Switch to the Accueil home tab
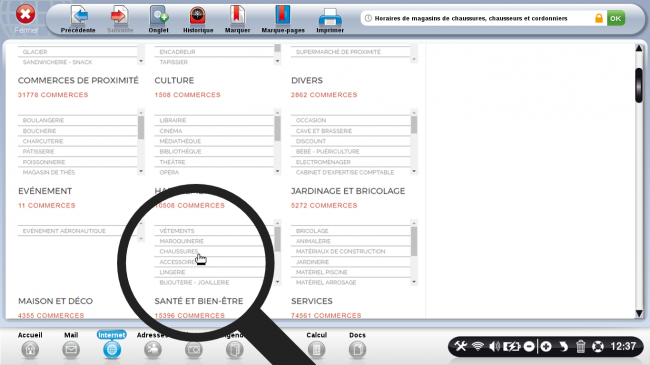The height and width of the screenshot is (365, 650). [x=30, y=350]
